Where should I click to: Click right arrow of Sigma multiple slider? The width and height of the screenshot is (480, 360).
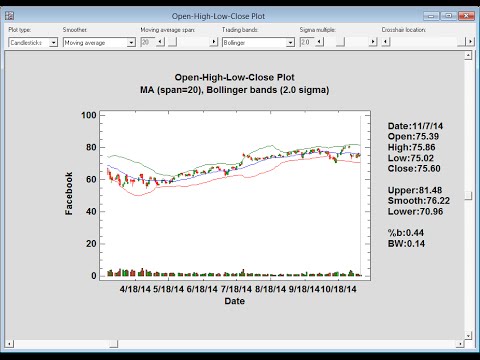click(373, 42)
